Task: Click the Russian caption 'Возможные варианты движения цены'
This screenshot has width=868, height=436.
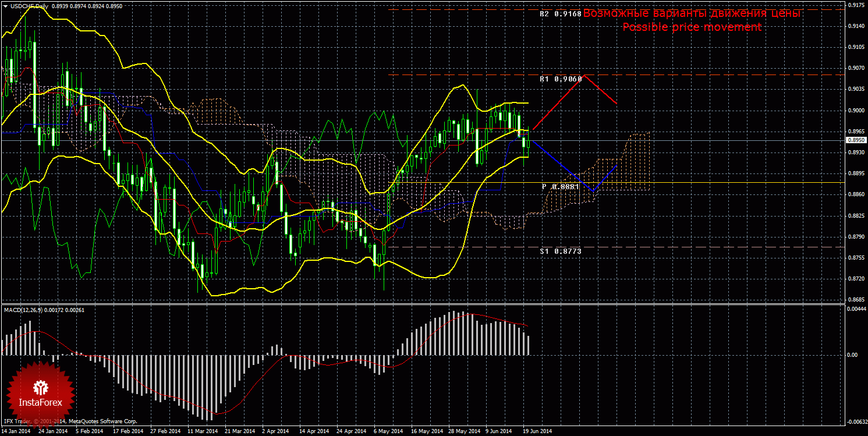Action: (x=693, y=13)
